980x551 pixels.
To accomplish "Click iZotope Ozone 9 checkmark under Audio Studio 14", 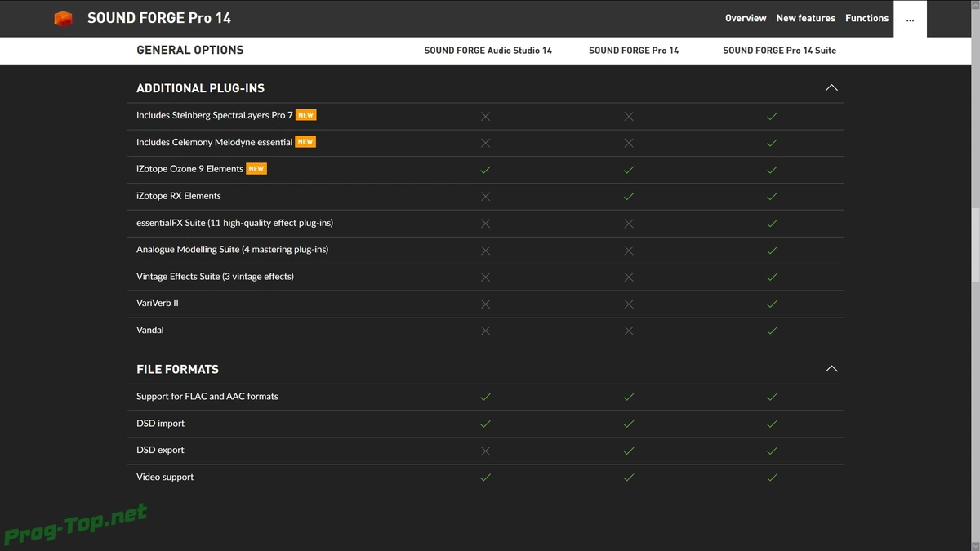I will click(485, 170).
